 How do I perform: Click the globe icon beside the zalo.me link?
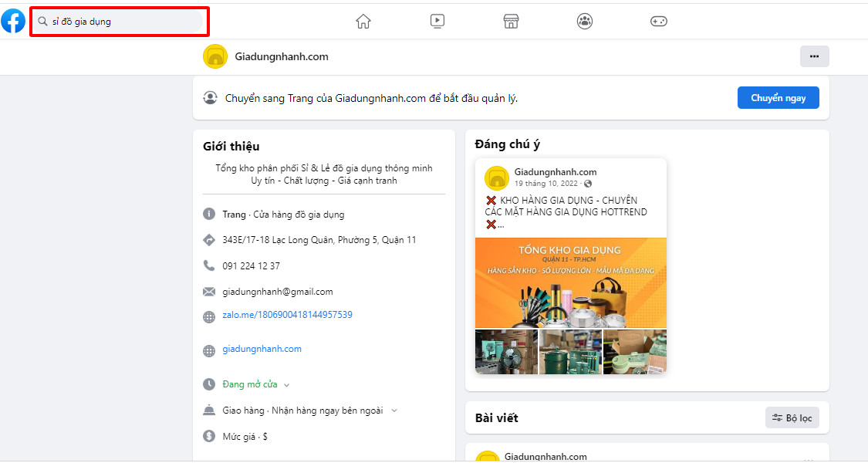[208, 317]
